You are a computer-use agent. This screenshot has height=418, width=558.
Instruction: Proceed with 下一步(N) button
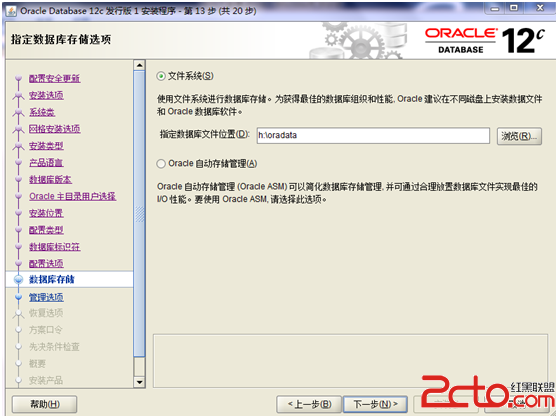pyautogui.click(x=375, y=404)
